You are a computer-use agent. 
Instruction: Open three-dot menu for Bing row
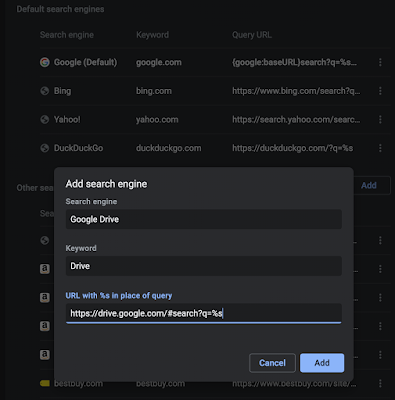click(x=380, y=91)
